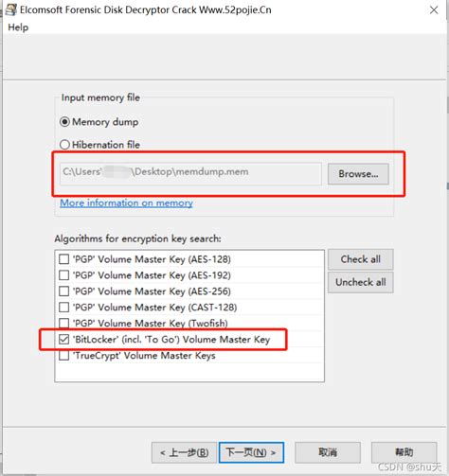Select the Memory dump radio button
This screenshot has width=449, height=476.
click(x=64, y=122)
